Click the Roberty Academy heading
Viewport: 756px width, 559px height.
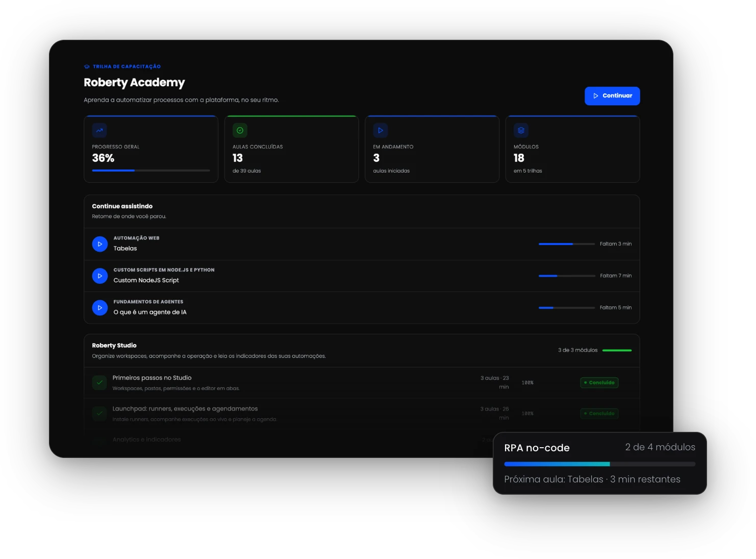click(x=134, y=83)
